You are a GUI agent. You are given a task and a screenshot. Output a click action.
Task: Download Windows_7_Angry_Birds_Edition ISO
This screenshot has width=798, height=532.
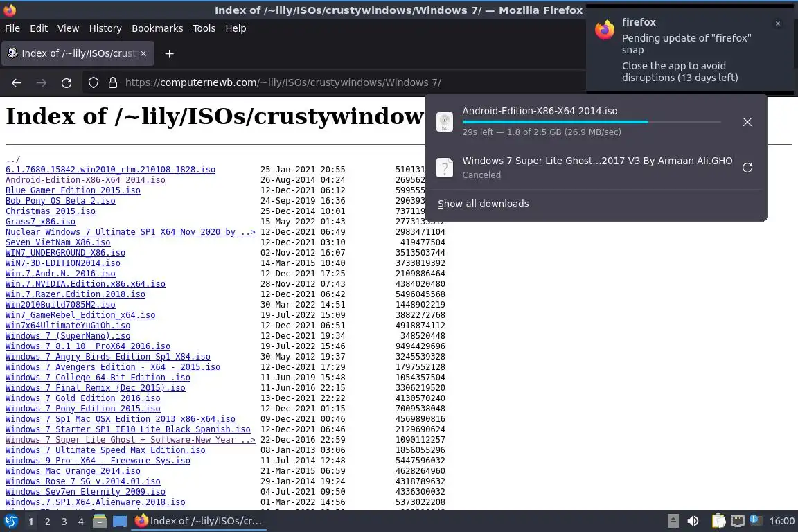point(108,356)
